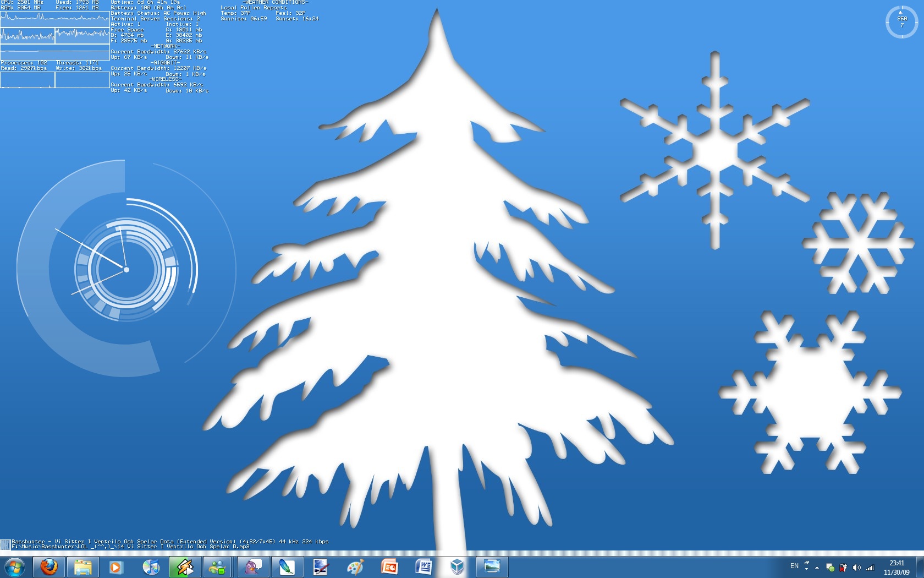924x578 pixels.
Task: Show hidden system tray icons arrow
Action: tap(817, 567)
